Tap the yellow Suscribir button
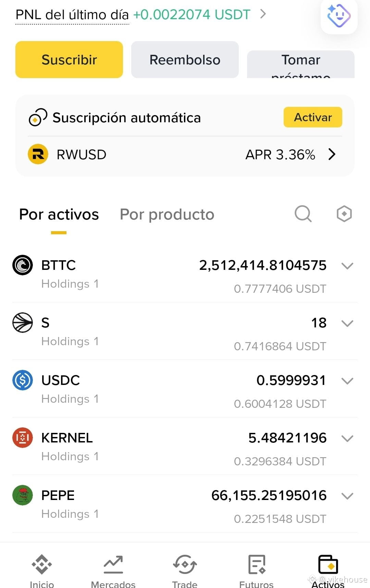 click(x=69, y=60)
